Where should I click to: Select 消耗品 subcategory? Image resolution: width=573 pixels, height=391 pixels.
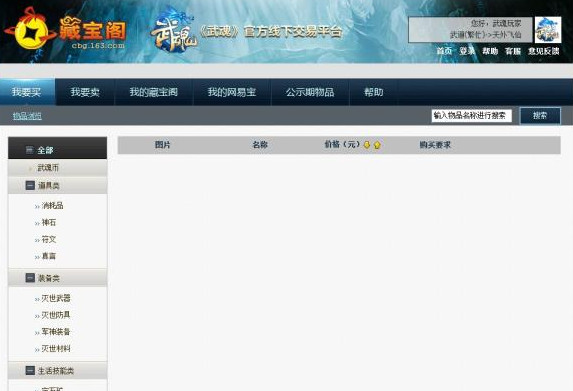[x=52, y=205]
